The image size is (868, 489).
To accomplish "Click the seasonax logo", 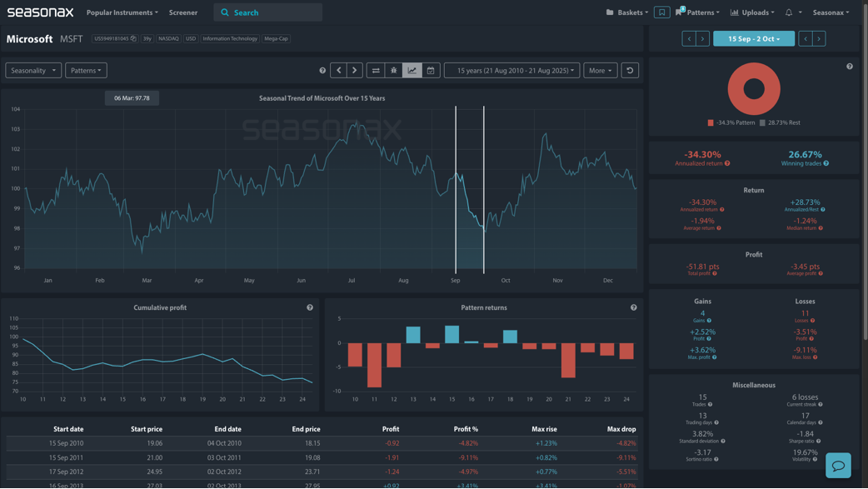I will (x=40, y=12).
